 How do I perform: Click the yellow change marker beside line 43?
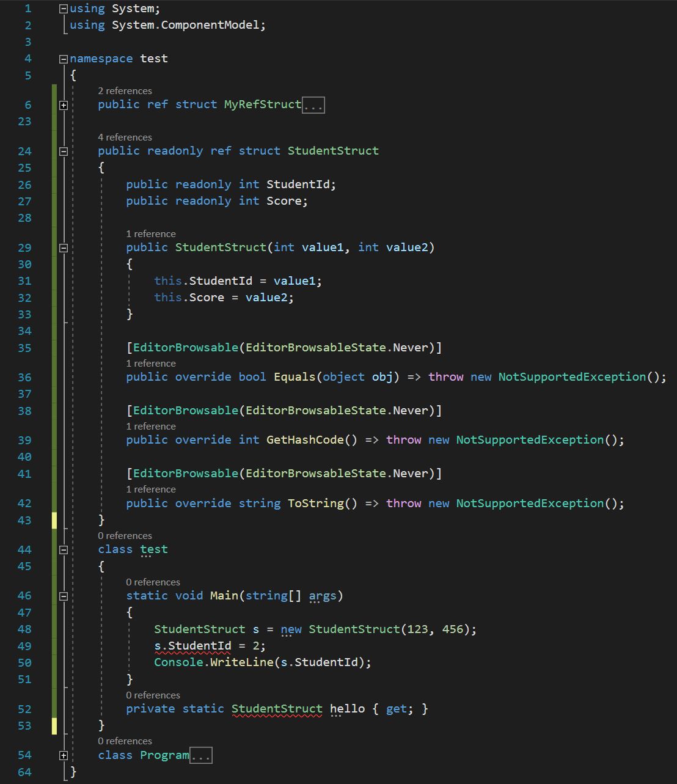point(54,520)
